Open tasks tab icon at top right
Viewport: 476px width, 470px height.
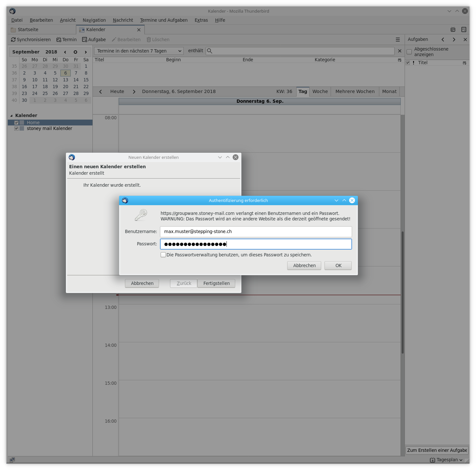464,29
